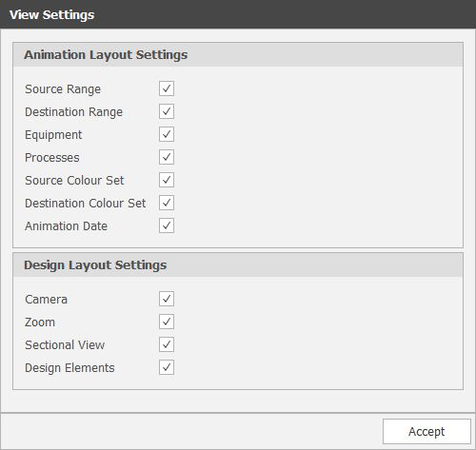Disable the Sectional View checkbox
The image size is (476, 450).
coord(167,344)
